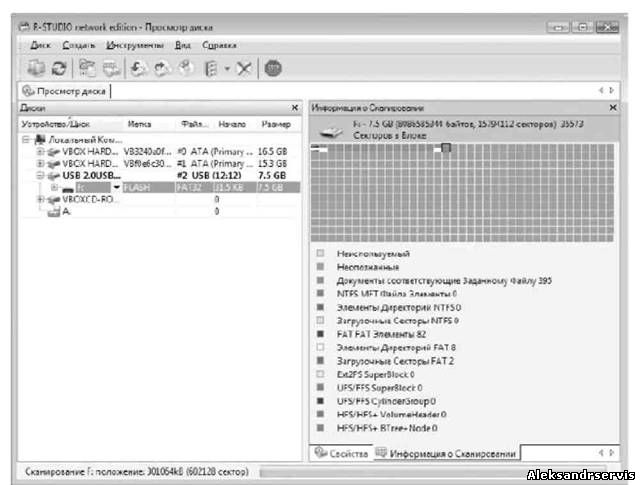The height and width of the screenshot is (485, 640).
Task: Click the Scan toolbar icon
Action: [111, 68]
